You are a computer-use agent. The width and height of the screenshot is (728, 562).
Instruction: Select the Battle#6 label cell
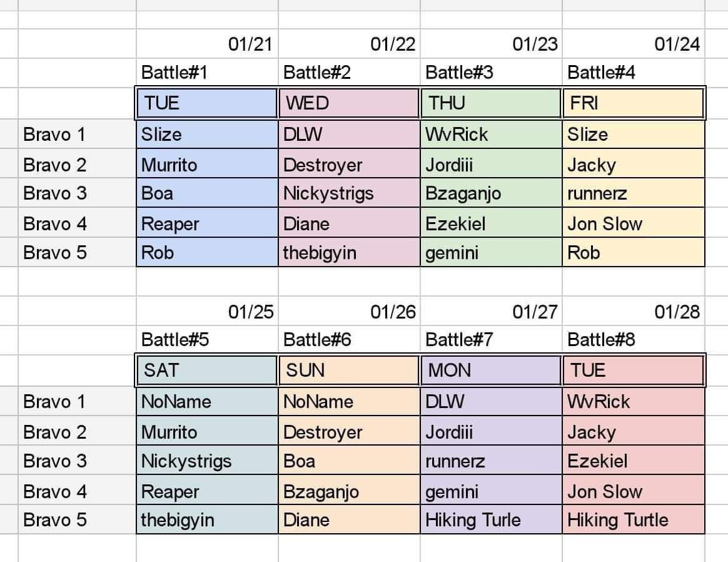[x=349, y=340]
